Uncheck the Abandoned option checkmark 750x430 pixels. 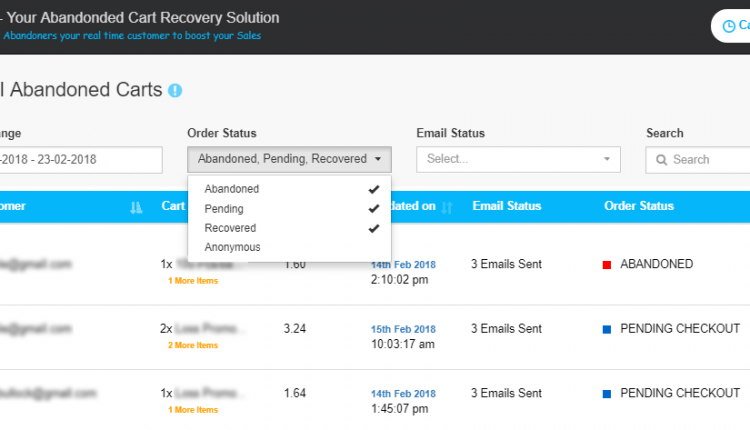tap(374, 189)
